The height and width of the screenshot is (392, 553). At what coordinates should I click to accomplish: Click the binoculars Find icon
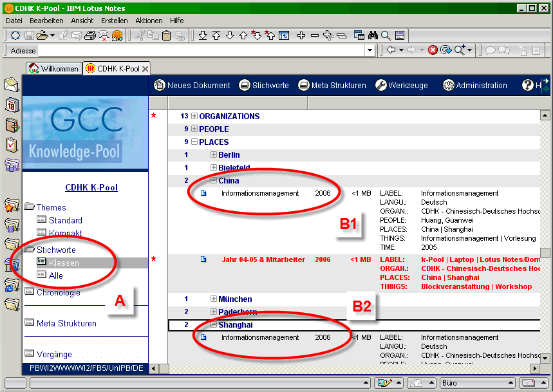[373, 35]
